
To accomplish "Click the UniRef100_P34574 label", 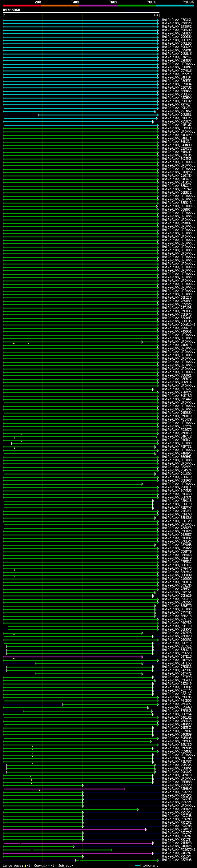I will point(176,470).
